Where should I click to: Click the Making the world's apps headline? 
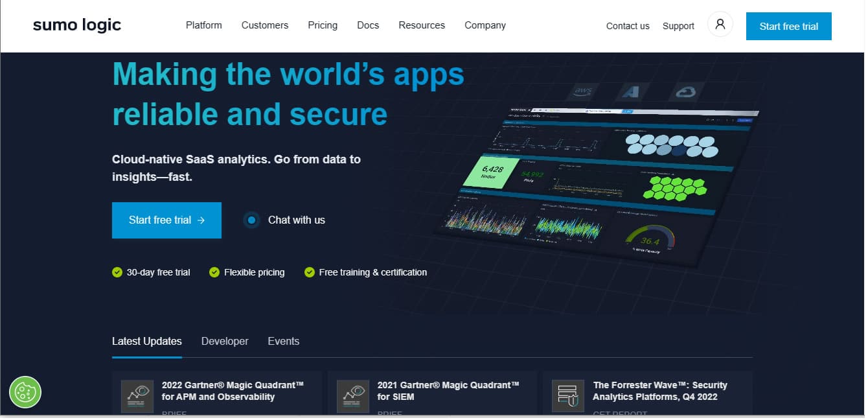pyautogui.click(x=288, y=94)
